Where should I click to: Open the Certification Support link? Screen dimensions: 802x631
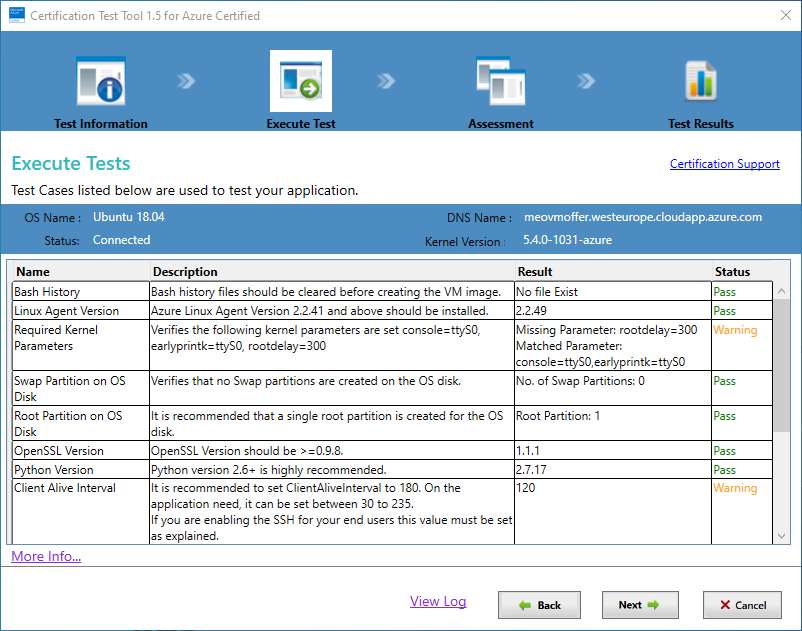(x=724, y=163)
